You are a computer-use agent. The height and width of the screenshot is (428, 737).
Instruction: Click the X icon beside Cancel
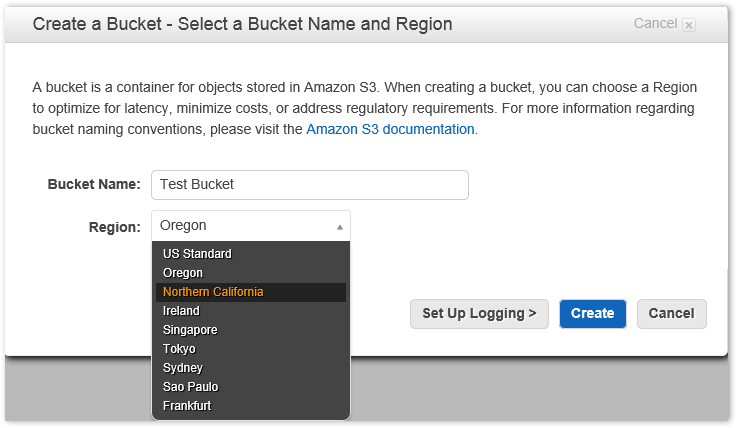click(x=689, y=25)
